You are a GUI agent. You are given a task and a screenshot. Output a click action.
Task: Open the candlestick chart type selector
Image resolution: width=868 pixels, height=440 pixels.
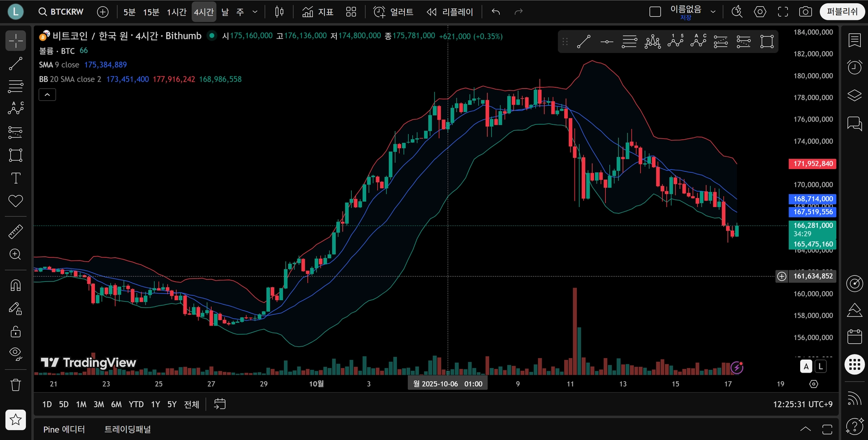tap(279, 12)
